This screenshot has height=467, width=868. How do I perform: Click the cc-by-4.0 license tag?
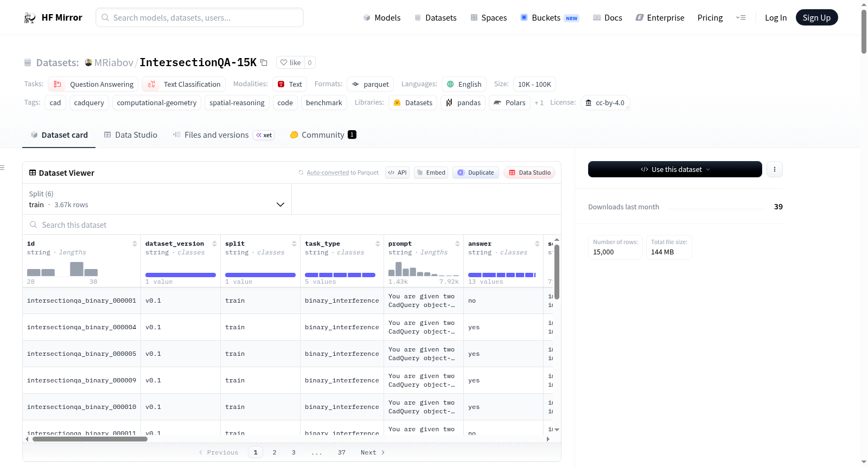605,103
